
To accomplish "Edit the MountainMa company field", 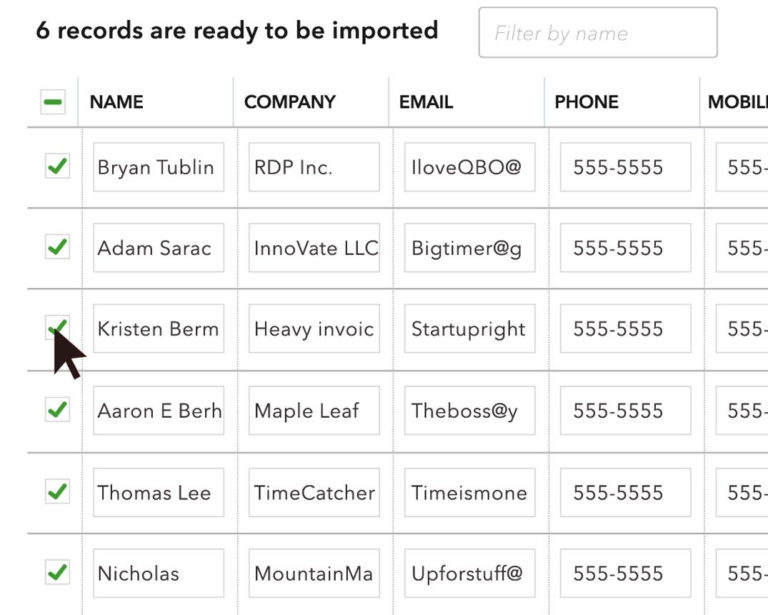I will point(314,574).
